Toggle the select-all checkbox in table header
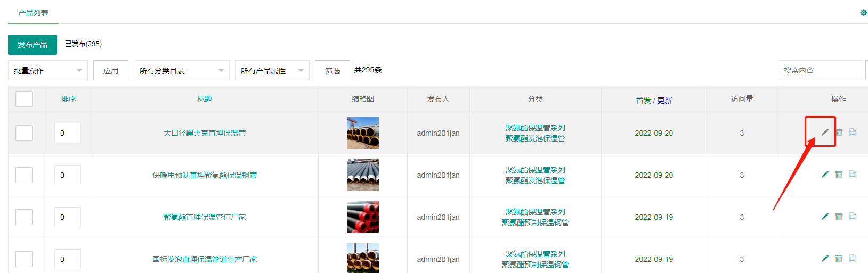868x273 pixels. tap(24, 99)
